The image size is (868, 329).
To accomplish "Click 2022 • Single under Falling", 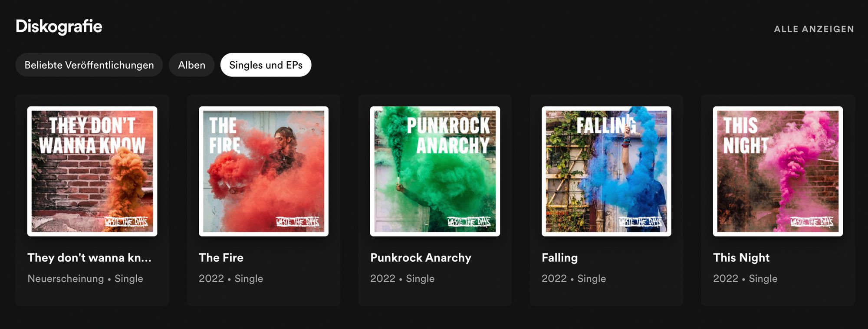I will [574, 279].
